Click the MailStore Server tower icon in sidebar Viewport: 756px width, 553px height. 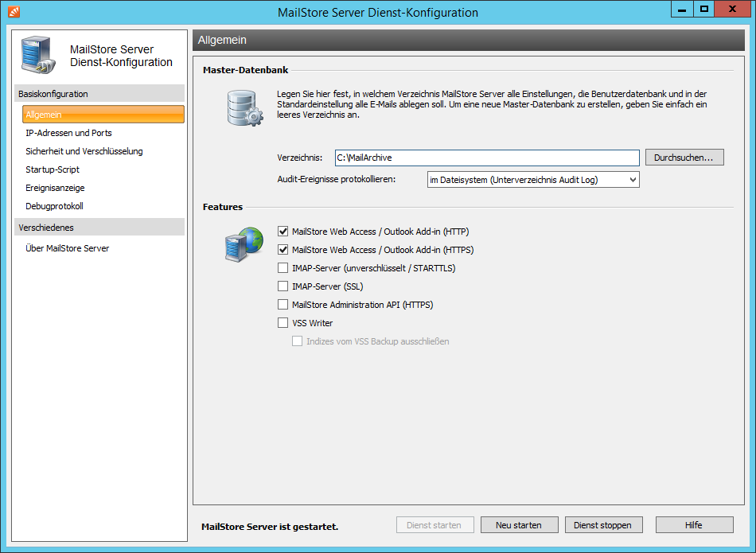click(x=38, y=55)
